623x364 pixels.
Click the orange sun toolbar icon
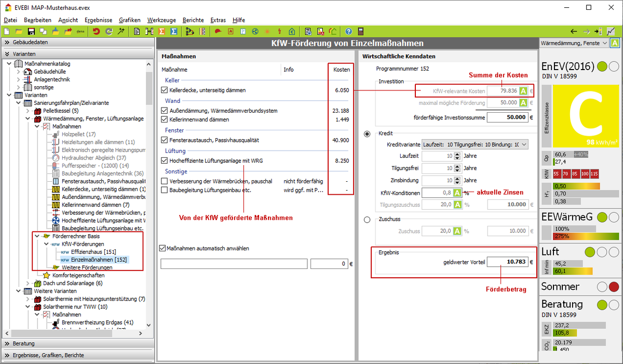click(267, 31)
